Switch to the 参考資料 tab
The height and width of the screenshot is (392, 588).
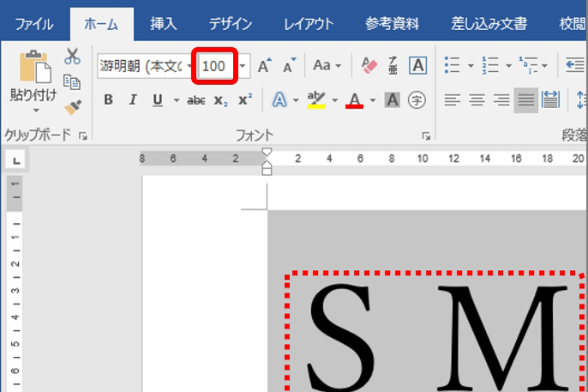392,24
